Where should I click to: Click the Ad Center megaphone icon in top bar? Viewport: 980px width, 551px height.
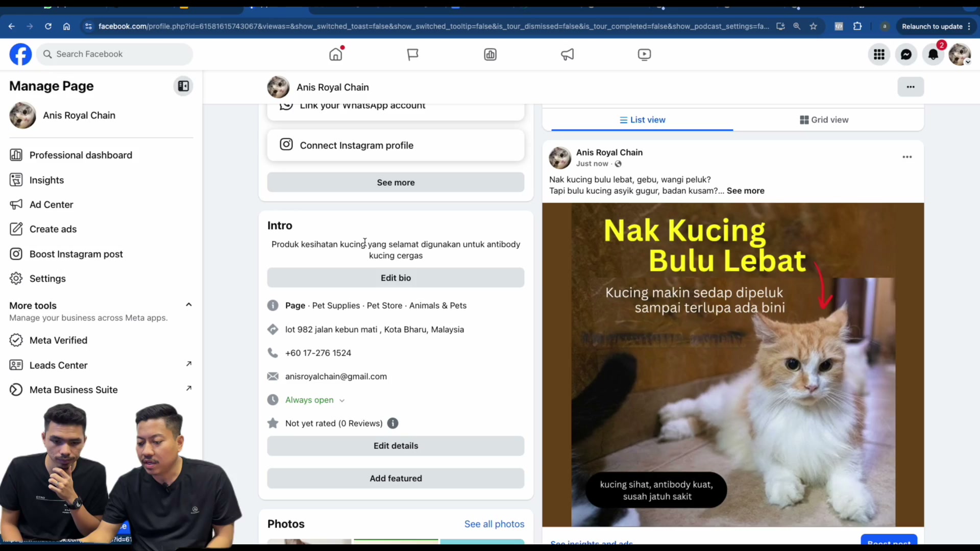click(x=567, y=54)
